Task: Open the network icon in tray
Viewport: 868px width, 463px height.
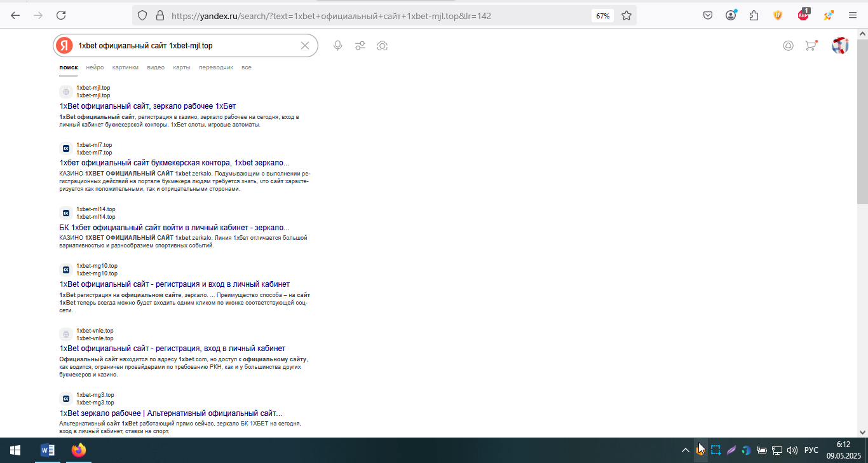Action: point(776,450)
